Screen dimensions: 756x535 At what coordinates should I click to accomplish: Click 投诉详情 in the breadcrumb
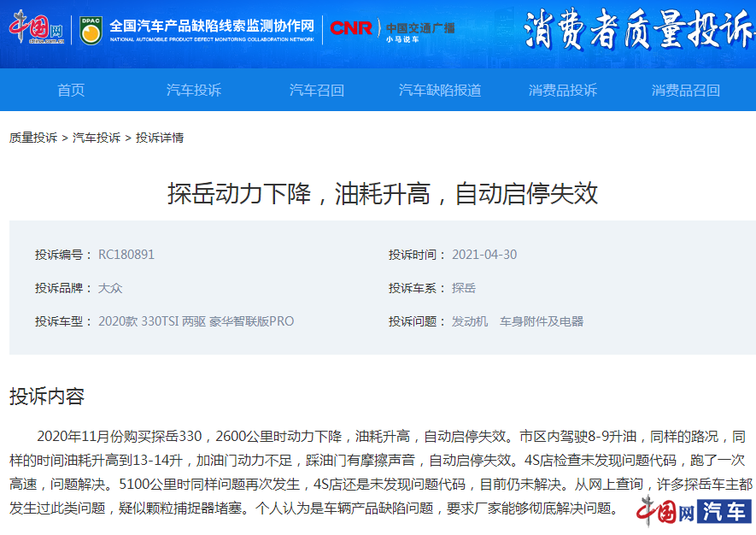point(160,138)
